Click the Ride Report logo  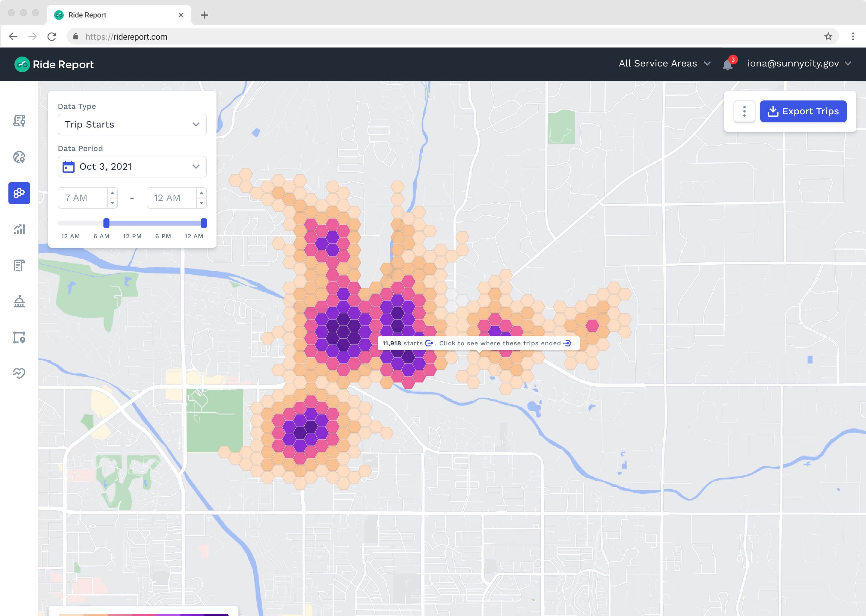(54, 64)
